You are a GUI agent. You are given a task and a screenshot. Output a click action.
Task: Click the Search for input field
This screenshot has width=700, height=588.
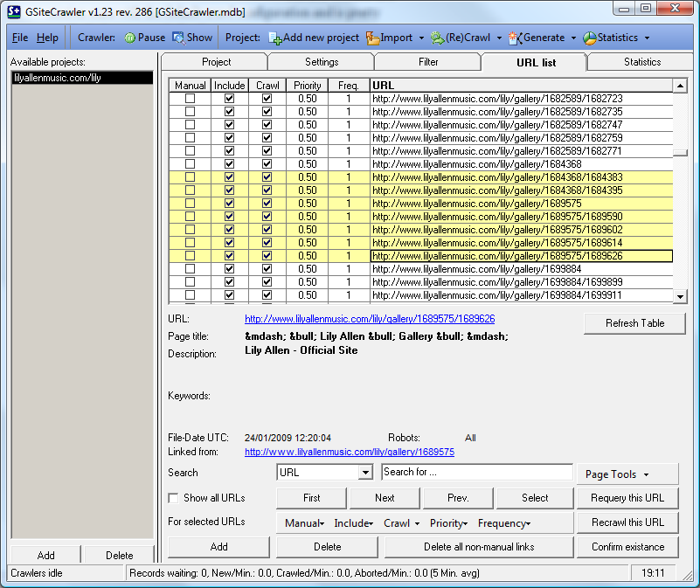(x=477, y=472)
